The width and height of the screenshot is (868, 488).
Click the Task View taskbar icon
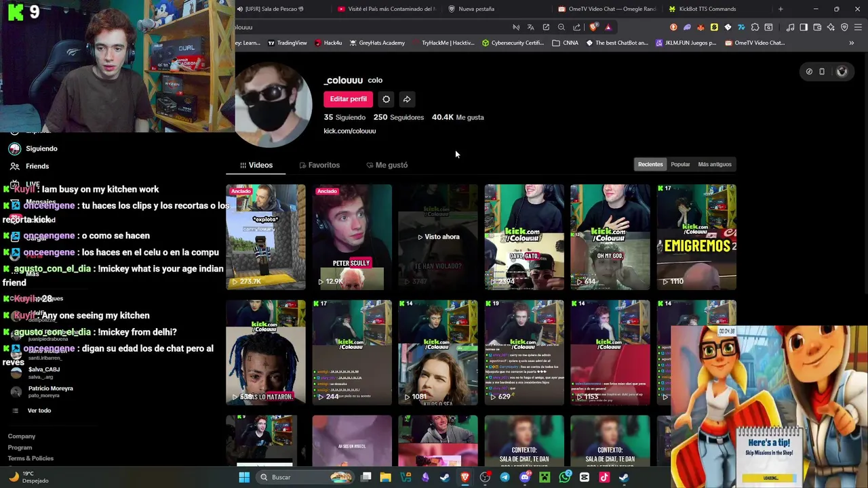[366, 477]
